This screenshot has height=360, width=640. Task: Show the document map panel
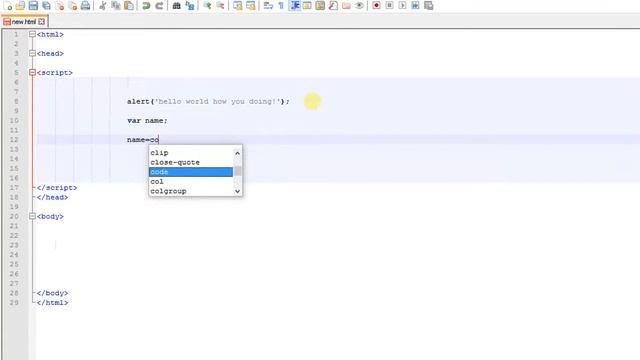coord(320,5)
